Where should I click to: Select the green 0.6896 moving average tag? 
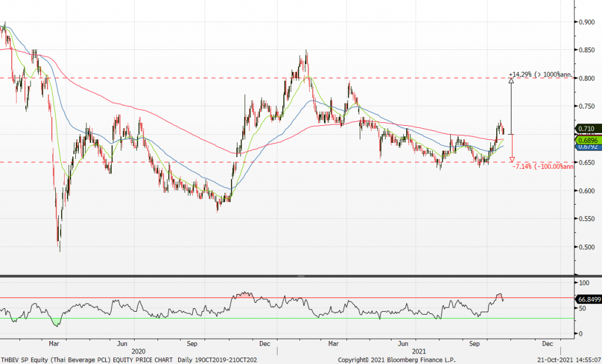(587, 141)
